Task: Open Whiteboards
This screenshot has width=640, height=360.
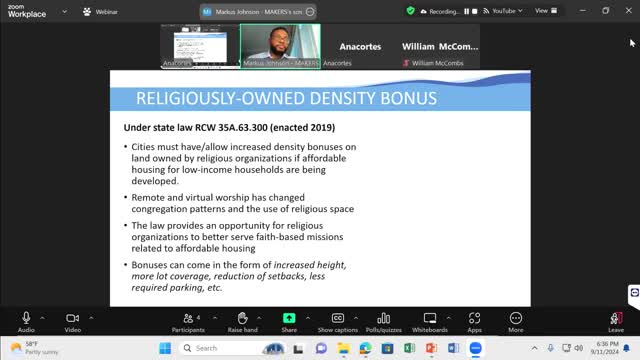Action: 430,322
